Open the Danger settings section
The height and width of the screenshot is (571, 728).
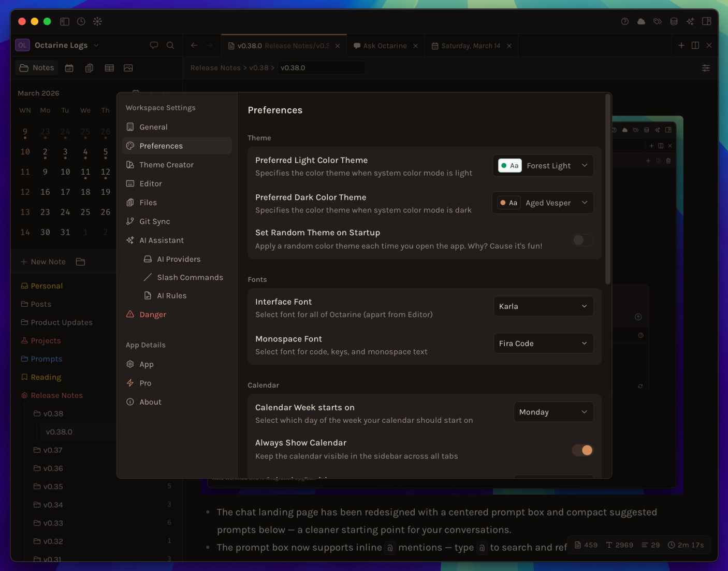tap(177, 315)
